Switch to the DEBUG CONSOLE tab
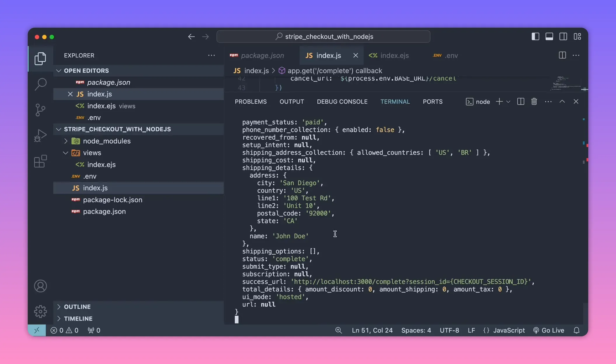 point(342,101)
